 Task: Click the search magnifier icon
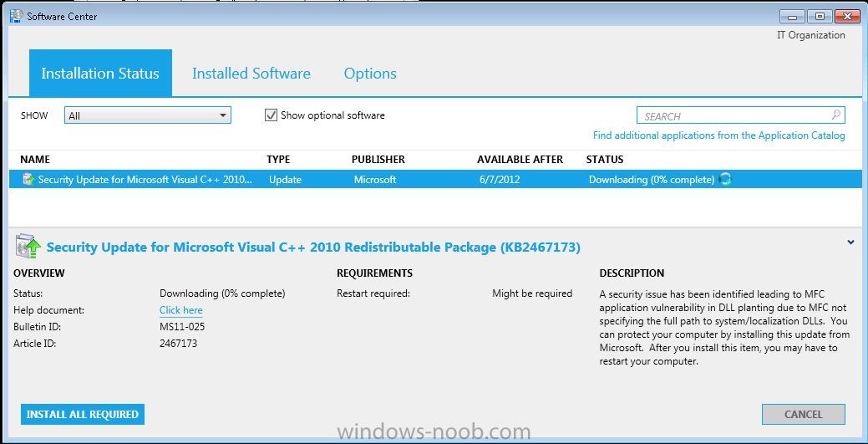pyautogui.click(x=836, y=115)
